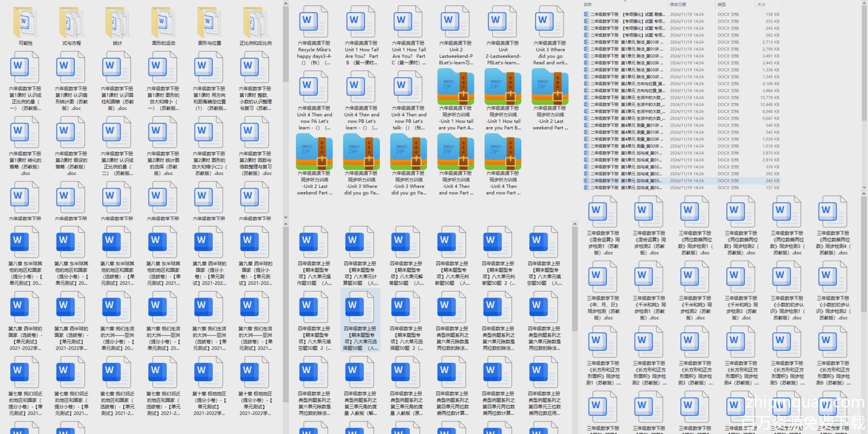The height and width of the screenshot is (434, 868).
Task: Click the 大小 column header
Action: coord(761,4)
